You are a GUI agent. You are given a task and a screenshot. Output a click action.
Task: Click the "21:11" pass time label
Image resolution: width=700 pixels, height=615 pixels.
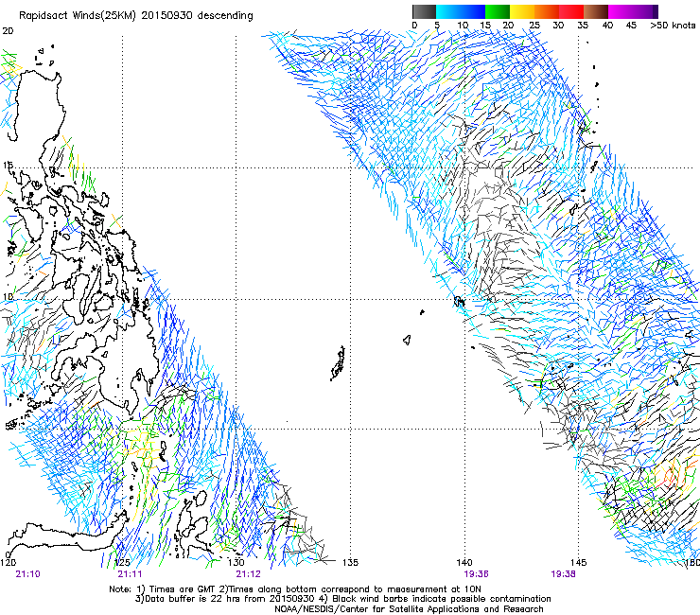pos(130,574)
